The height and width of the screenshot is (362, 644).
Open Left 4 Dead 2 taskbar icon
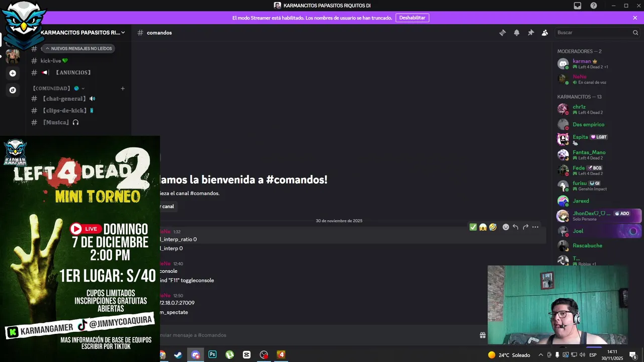click(281, 354)
